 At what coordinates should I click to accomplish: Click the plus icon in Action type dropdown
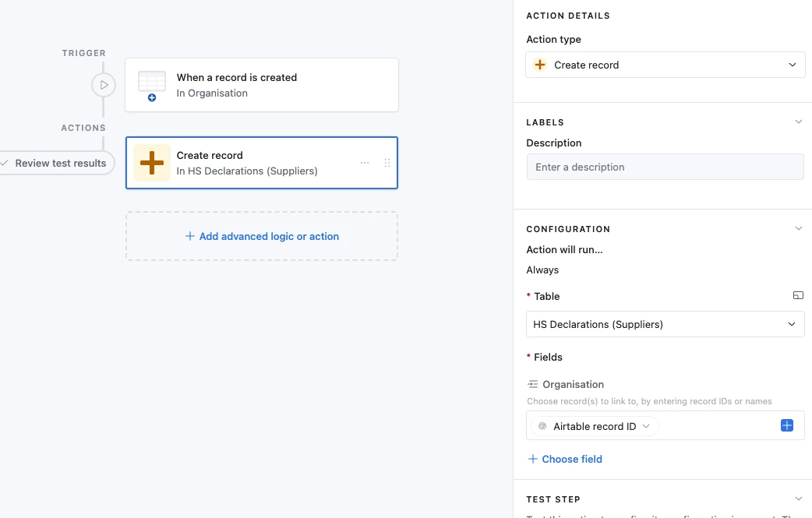tap(539, 65)
